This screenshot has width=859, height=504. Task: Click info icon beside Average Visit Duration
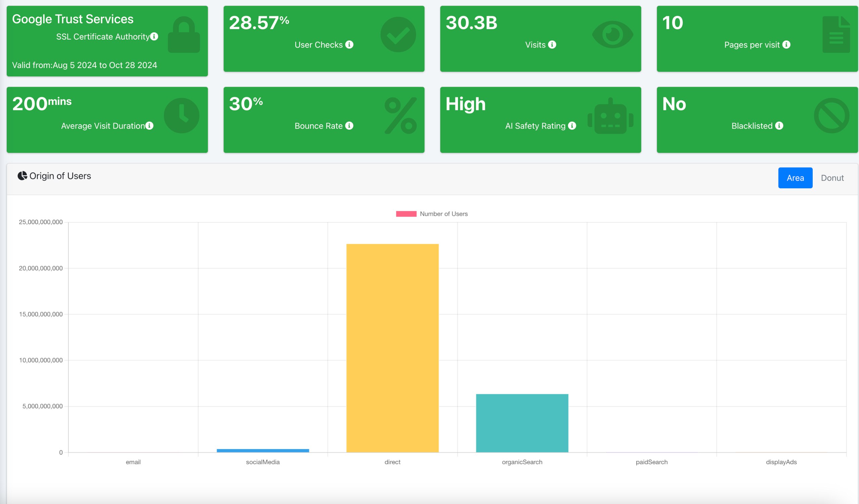149,126
